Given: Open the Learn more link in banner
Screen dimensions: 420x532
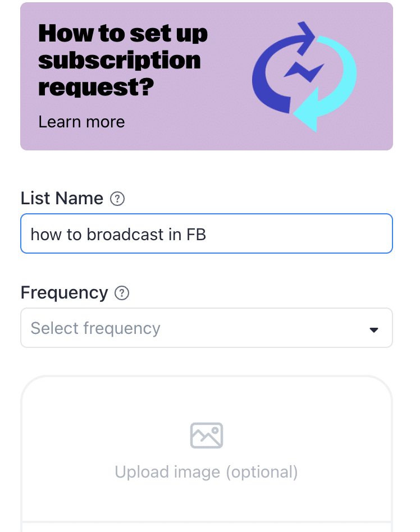Looking at the screenshot, I should click(81, 122).
